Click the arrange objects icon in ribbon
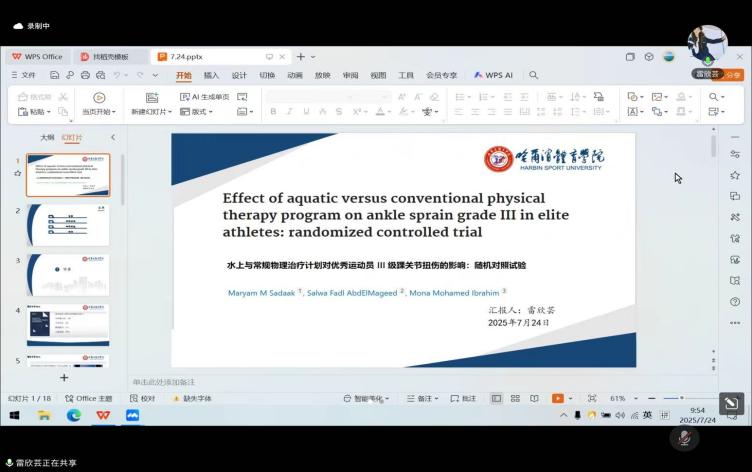The width and height of the screenshot is (752, 472). pyautogui.click(x=657, y=112)
